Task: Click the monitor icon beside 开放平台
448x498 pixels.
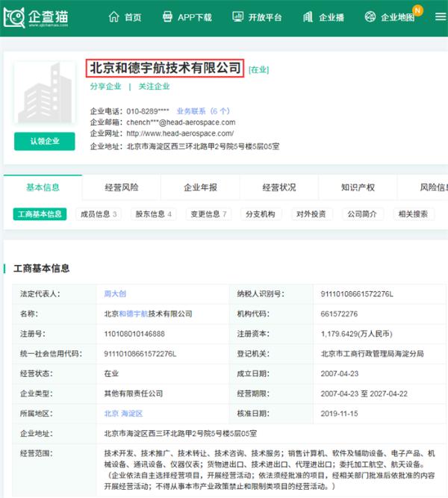Action: [x=237, y=17]
